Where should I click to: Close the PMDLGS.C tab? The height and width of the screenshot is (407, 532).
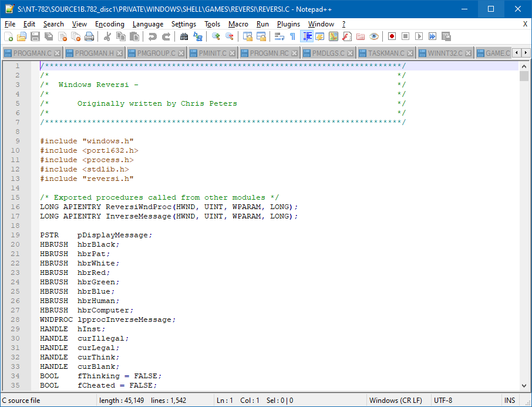351,53
